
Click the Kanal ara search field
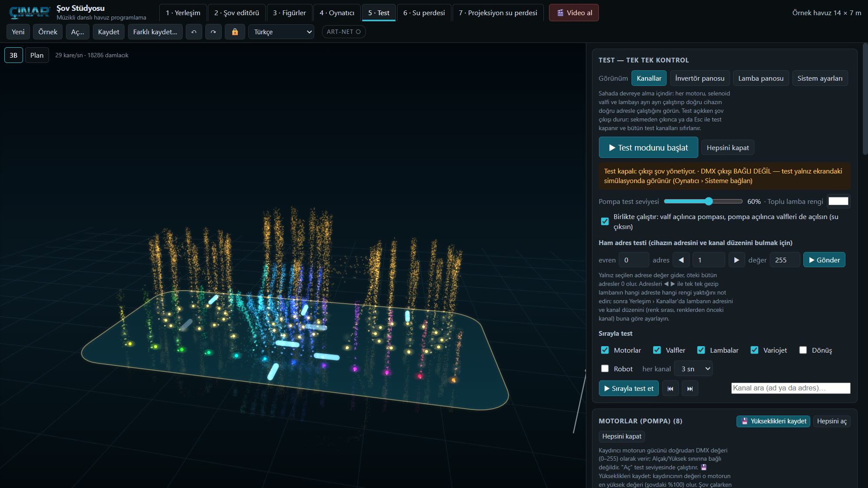pos(791,388)
